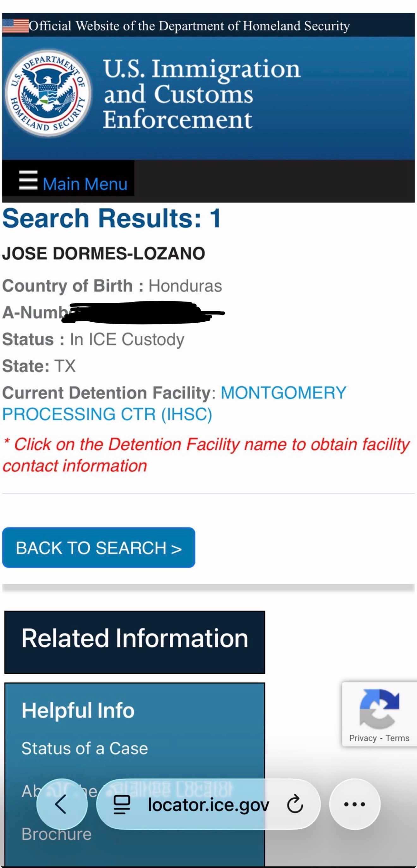Click the reCAPTCHA Terms link
The image size is (417, 868).
pyautogui.click(x=397, y=738)
